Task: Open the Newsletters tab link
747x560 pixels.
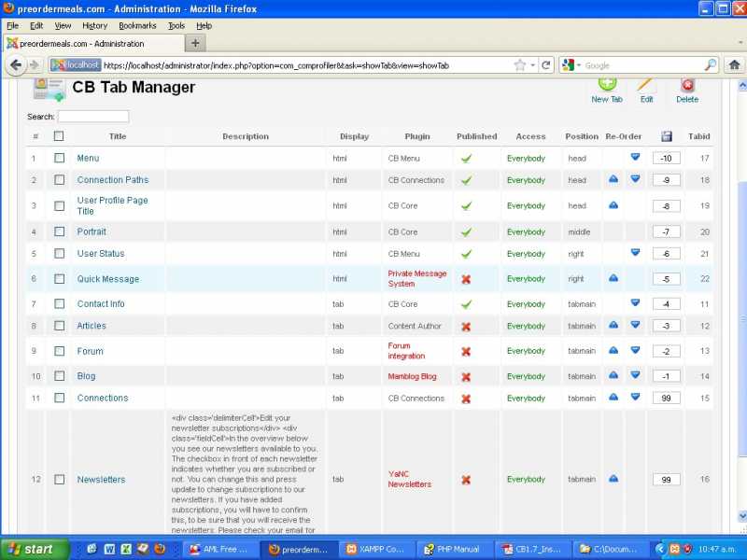Action: click(101, 480)
